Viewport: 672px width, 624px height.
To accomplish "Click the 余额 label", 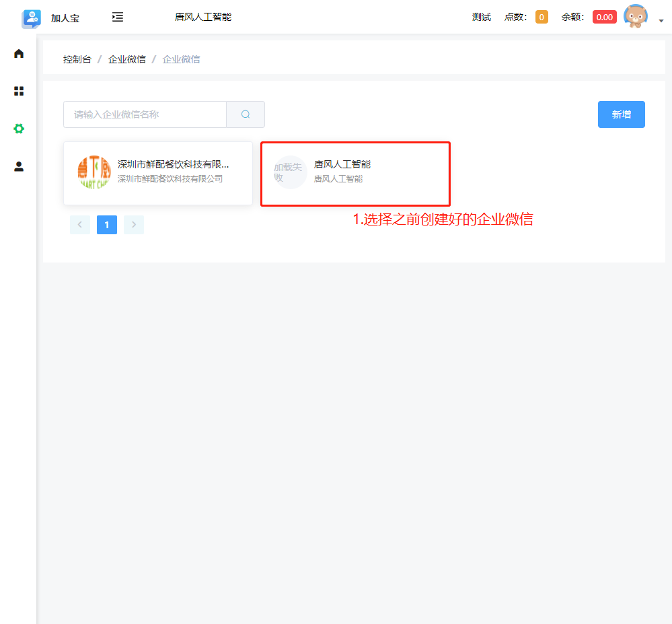I will click(572, 17).
